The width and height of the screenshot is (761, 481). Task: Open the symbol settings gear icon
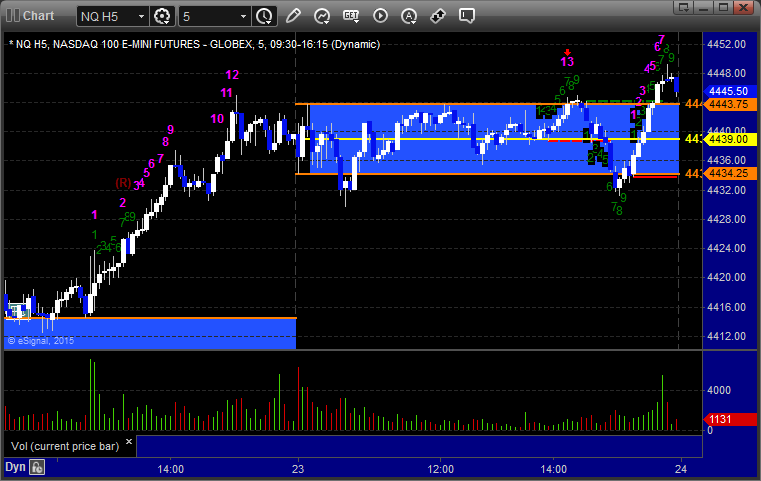[163, 16]
